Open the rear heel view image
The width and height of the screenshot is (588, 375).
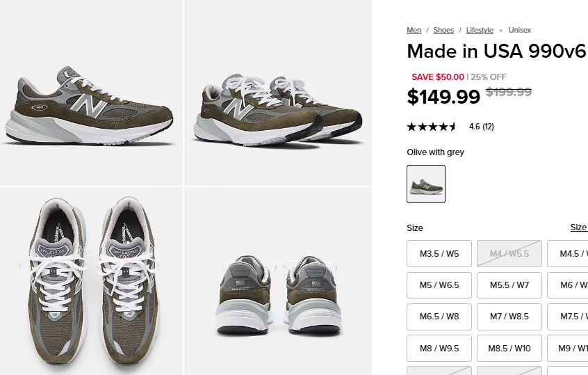point(278,281)
